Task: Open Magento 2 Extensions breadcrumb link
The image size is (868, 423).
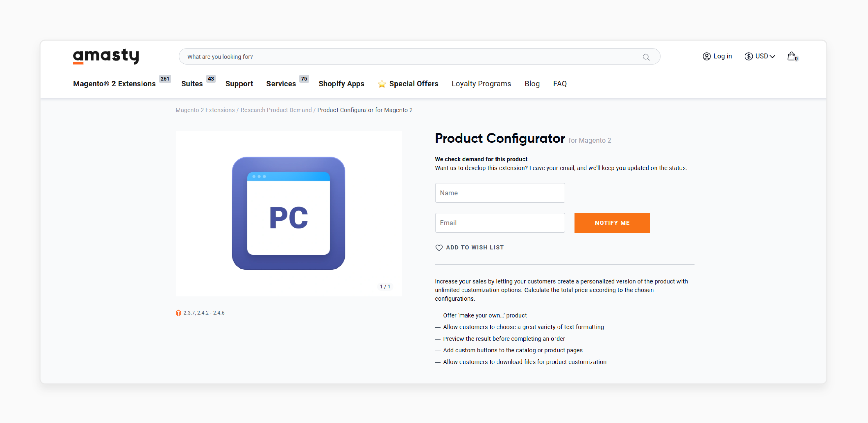Action: [x=205, y=110]
